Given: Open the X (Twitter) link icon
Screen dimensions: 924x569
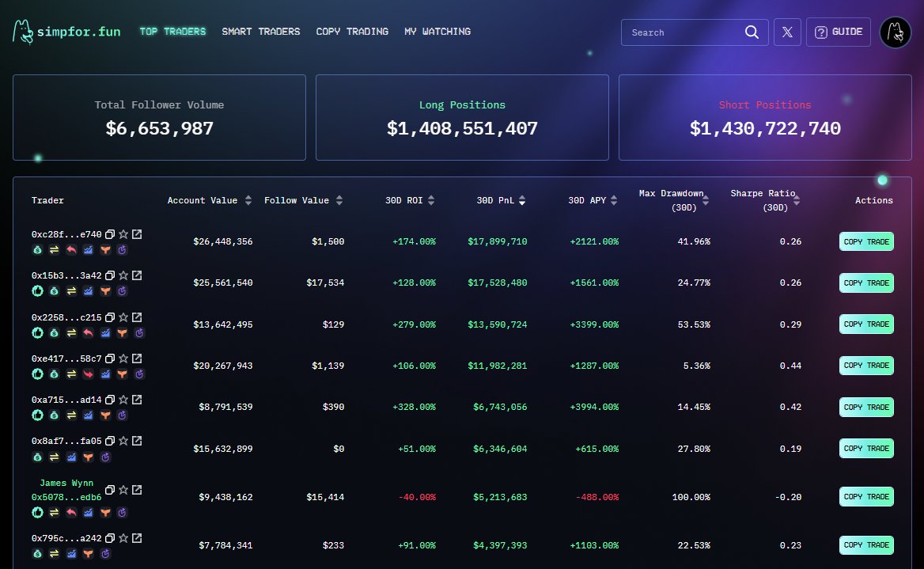Looking at the screenshot, I should click(786, 32).
